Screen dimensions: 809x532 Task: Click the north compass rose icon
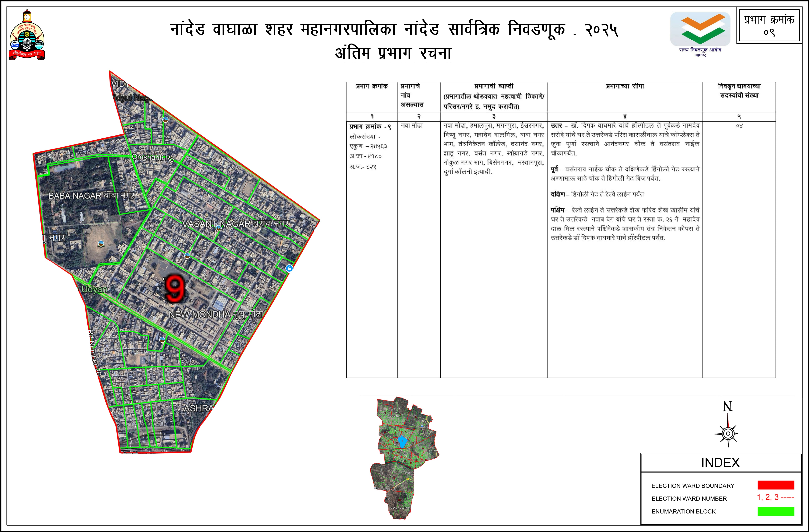coord(728,433)
